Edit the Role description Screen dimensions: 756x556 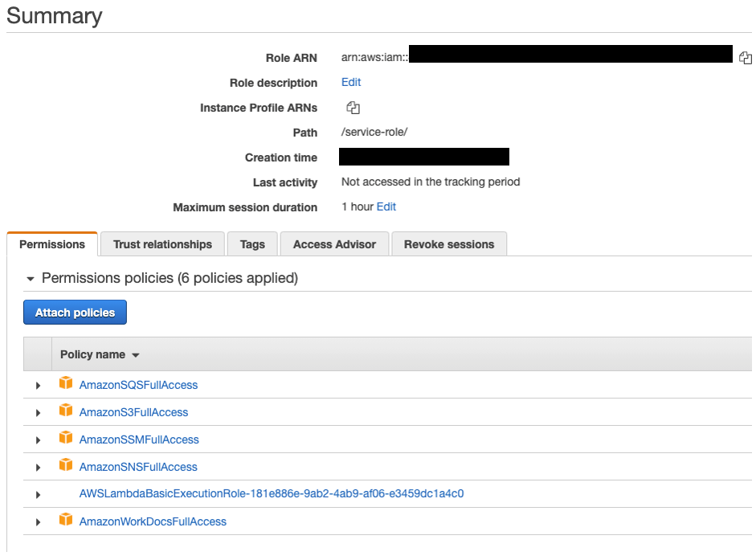click(351, 83)
